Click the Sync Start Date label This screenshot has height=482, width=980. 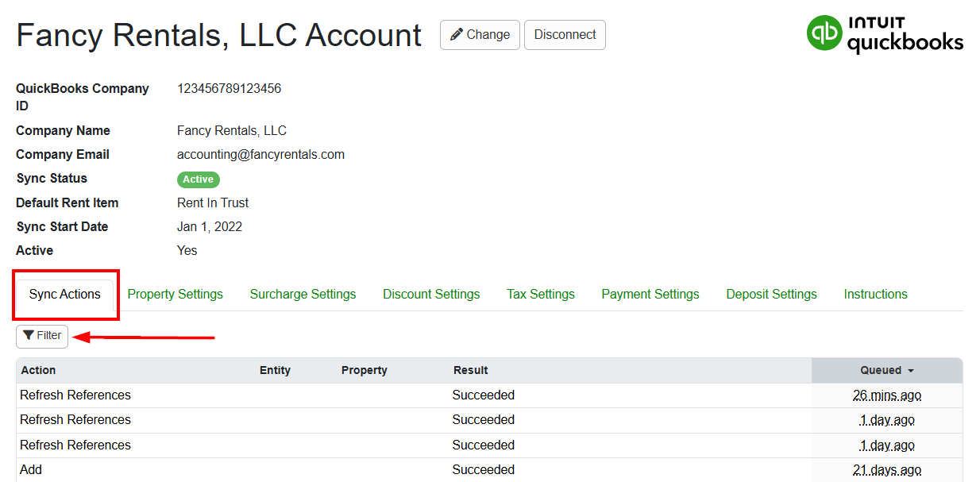point(62,226)
